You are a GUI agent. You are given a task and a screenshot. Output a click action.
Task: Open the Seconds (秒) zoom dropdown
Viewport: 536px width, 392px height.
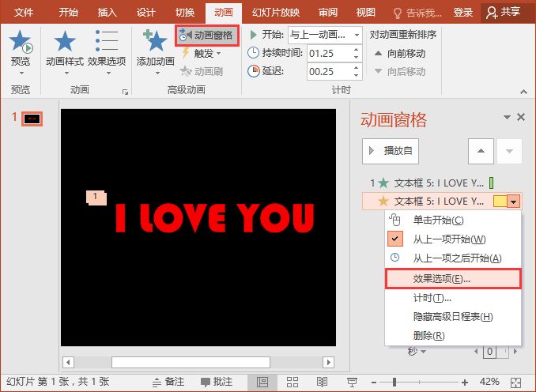point(417,352)
